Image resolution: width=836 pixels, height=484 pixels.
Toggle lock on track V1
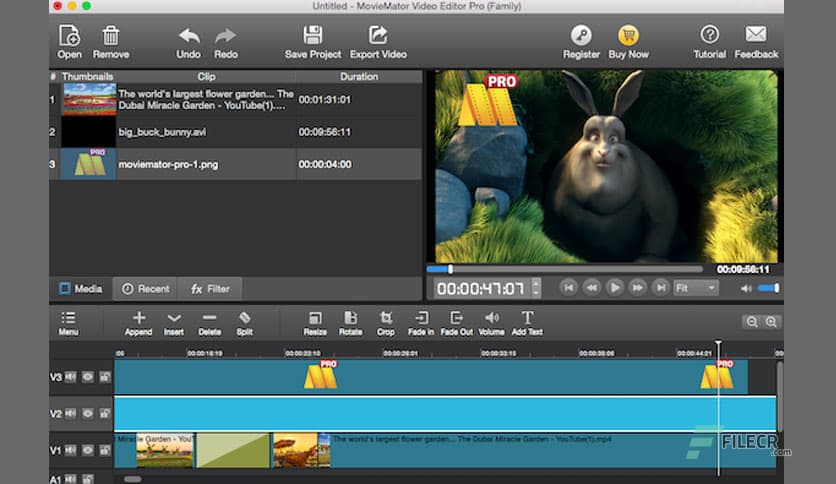[105, 450]
